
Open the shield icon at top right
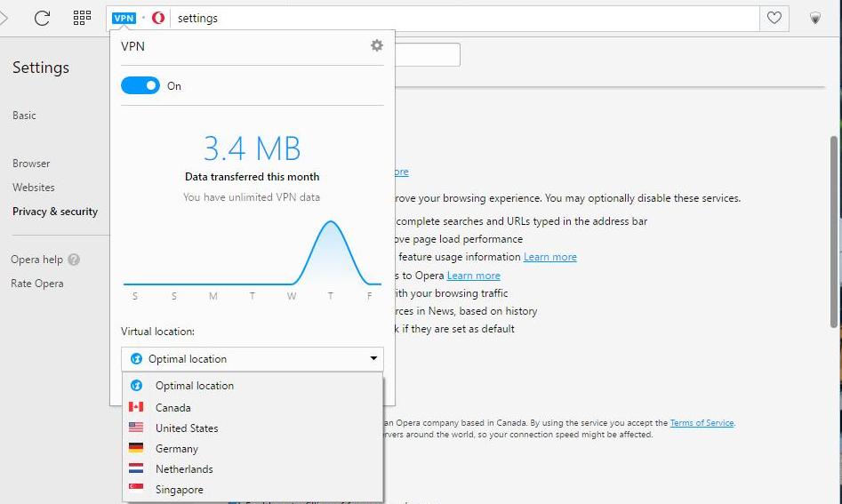[815, 19]
